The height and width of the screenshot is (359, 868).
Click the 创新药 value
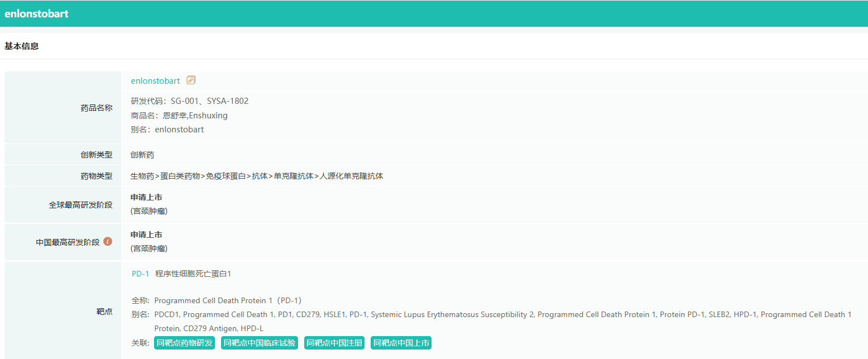(x=142, y=155)
